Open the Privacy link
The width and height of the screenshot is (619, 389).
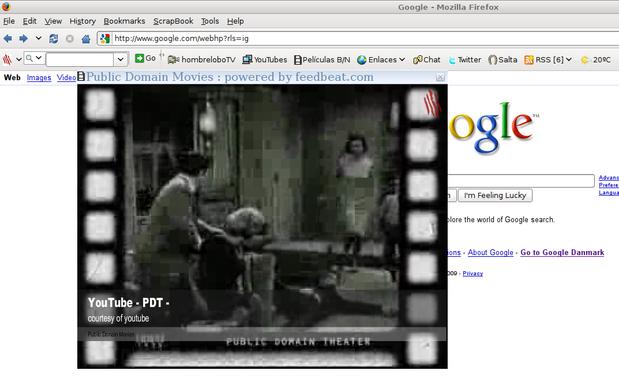coord(473,274)
